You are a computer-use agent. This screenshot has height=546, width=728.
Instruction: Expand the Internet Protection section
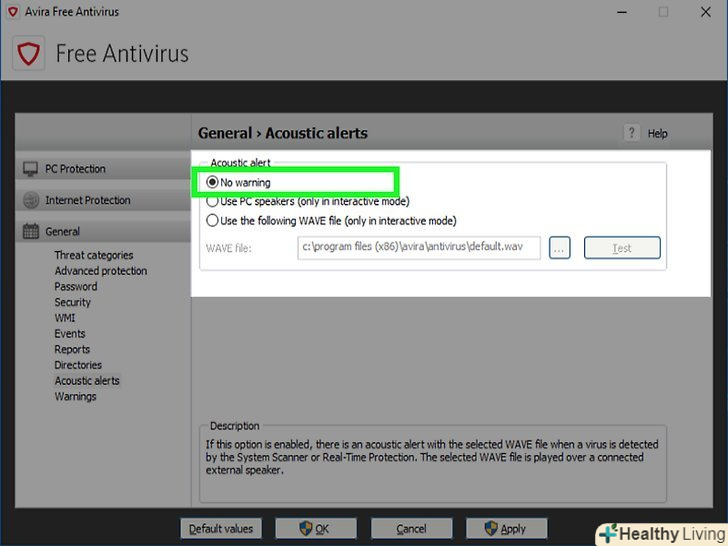click(103, 201)
